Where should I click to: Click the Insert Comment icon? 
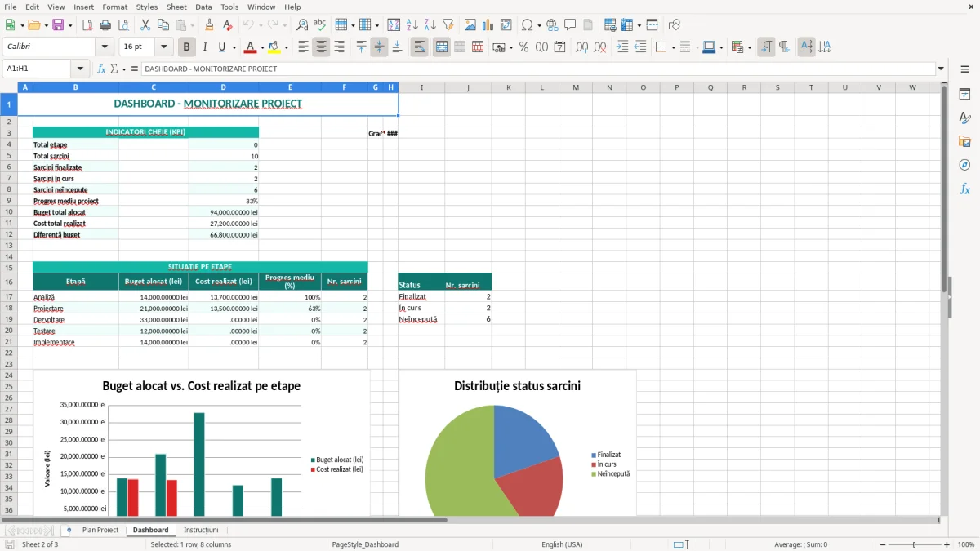tap(570, 25)
